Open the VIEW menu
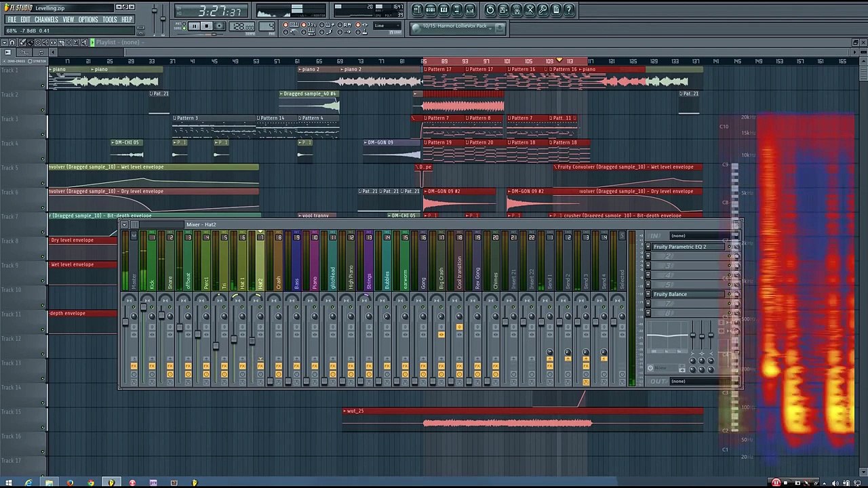The image size is (868, 488). point(68,20)
